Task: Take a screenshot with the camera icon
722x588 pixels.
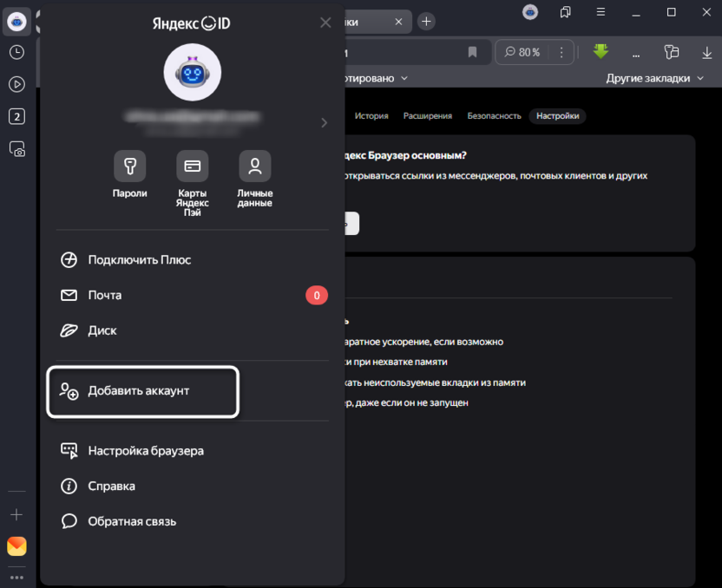Action: 17,149
